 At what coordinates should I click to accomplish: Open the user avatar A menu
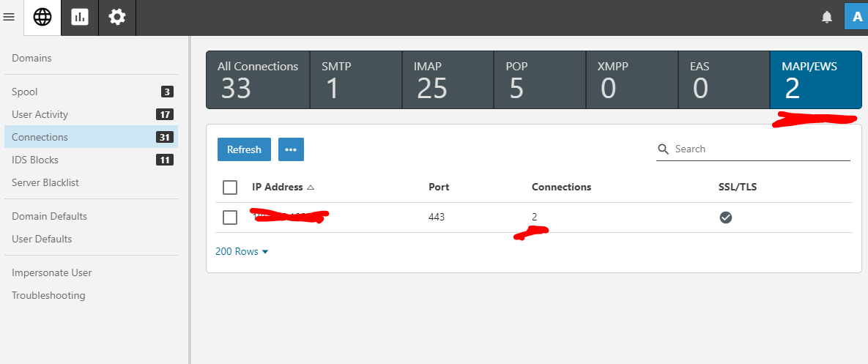[x=856, y=17]
